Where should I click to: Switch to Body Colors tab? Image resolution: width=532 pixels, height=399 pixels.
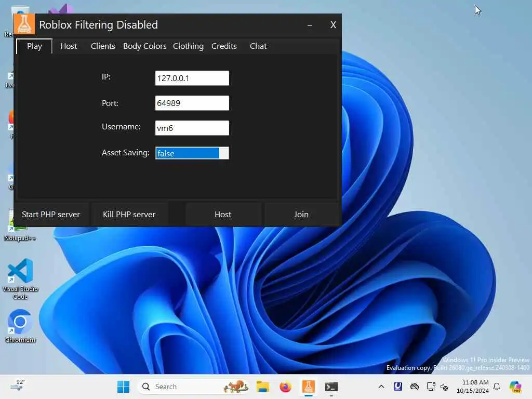pyautogui.click(x=144, y=46)
